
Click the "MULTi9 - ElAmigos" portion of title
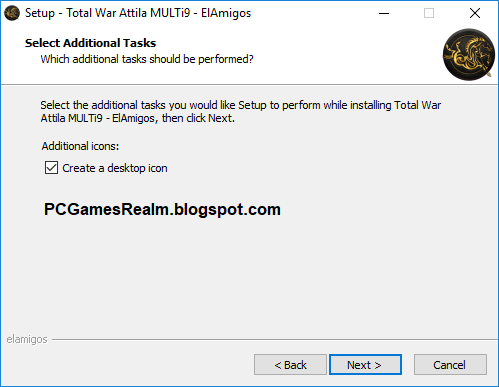[201, 13]
